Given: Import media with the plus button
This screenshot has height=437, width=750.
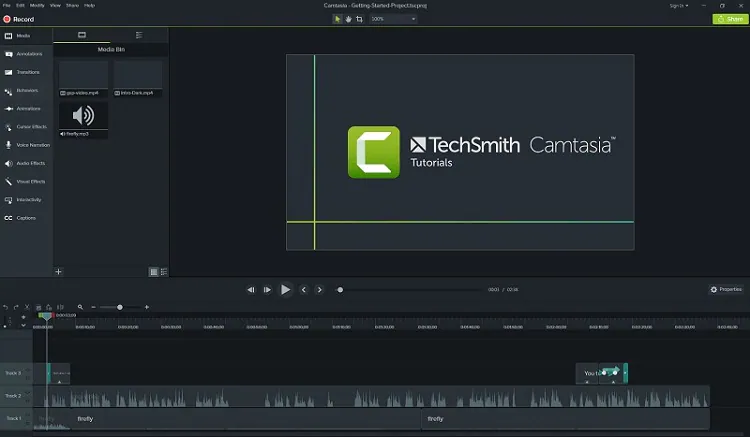Looking at the screenshot, I should (x=58, y=272).
